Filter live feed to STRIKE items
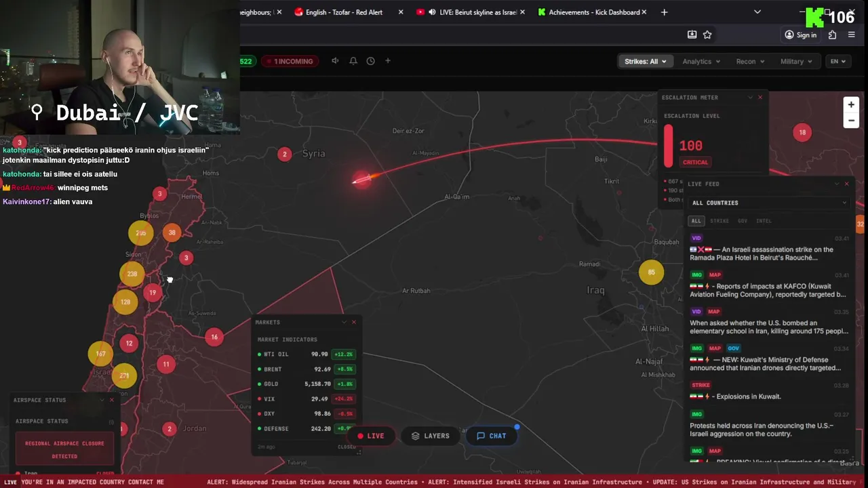 pos(719,221)
